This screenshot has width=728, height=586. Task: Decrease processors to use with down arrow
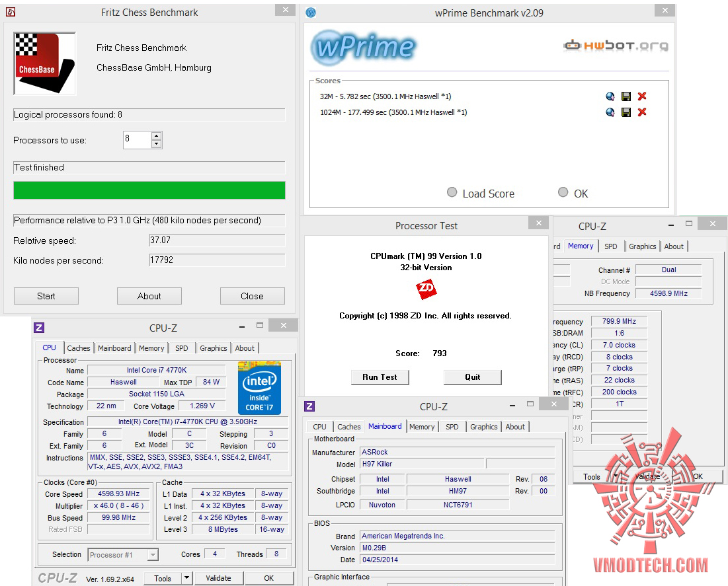(157, 144)
